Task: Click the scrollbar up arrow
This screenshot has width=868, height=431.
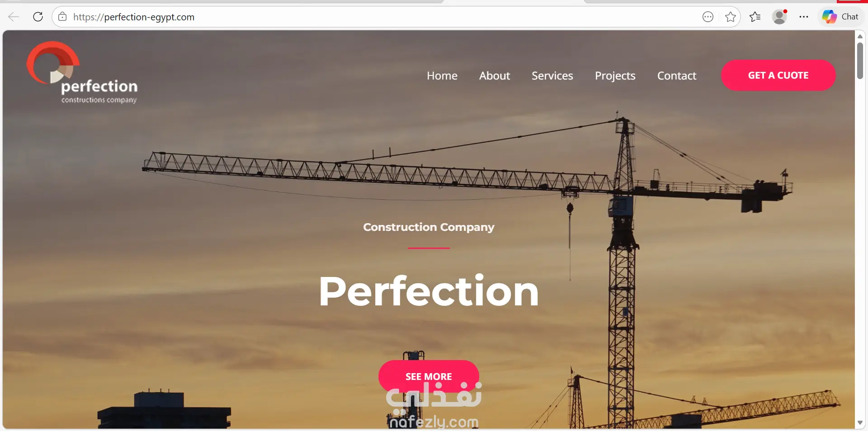Action: [x=860, y=36]
